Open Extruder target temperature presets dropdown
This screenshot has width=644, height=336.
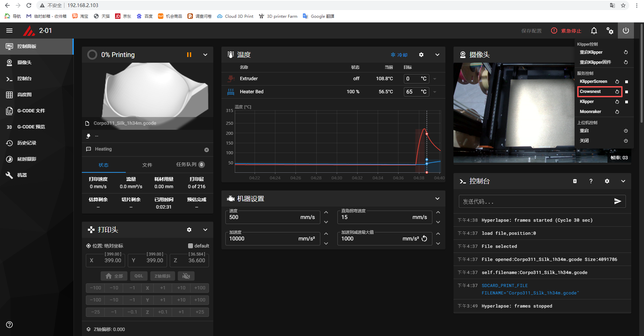(435, 79)
